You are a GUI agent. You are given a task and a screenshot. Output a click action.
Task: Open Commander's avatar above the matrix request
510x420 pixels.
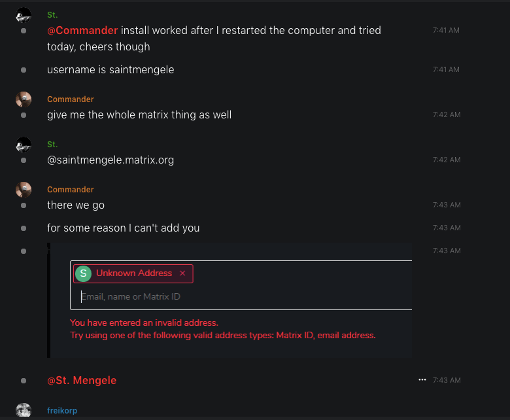click(24, 99)
